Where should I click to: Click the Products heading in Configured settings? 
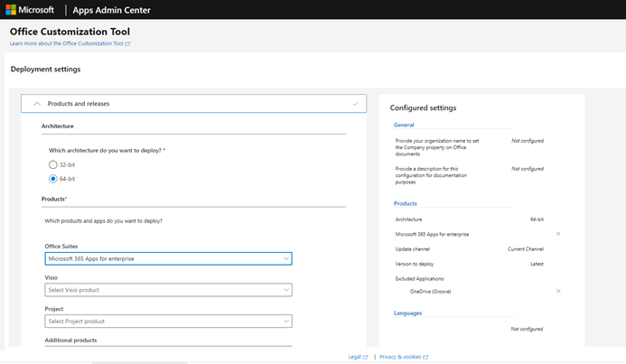click(406, 203)
